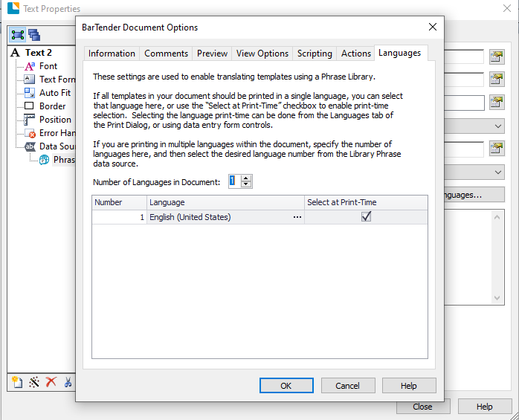The height and width of the screenshot is (420, 519).
Task: Click the Number of Languages input field
Action: 235,181
